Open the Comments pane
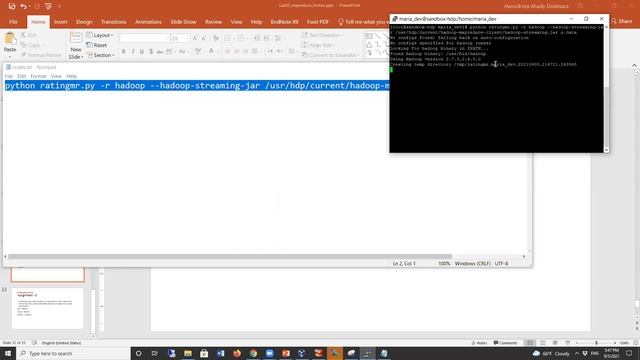This screenshot has height=360, width=640. (505, 343)
